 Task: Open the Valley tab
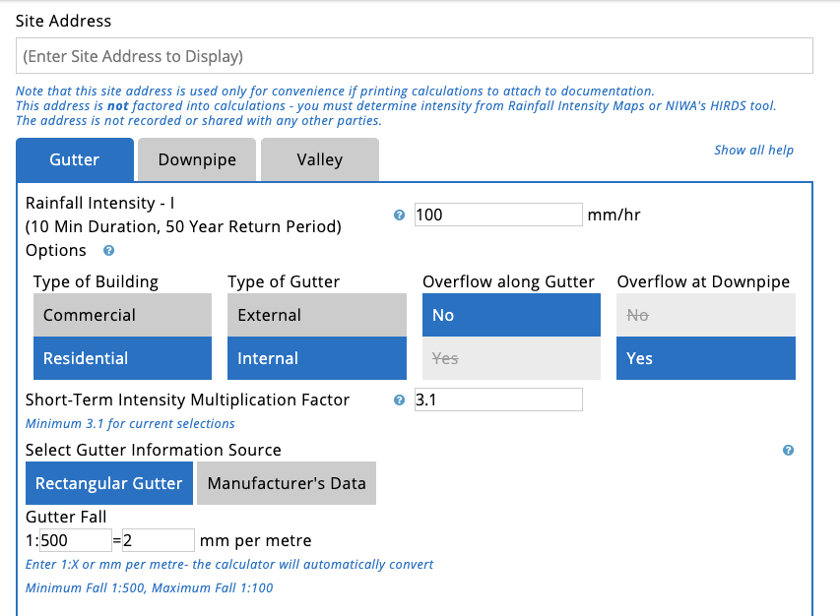coord(319,159)
